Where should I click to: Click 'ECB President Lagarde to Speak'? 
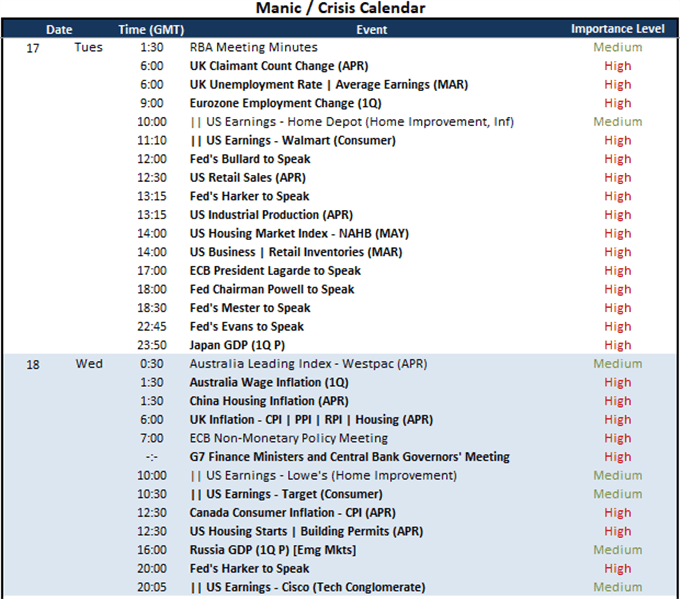tap(275, 271)
